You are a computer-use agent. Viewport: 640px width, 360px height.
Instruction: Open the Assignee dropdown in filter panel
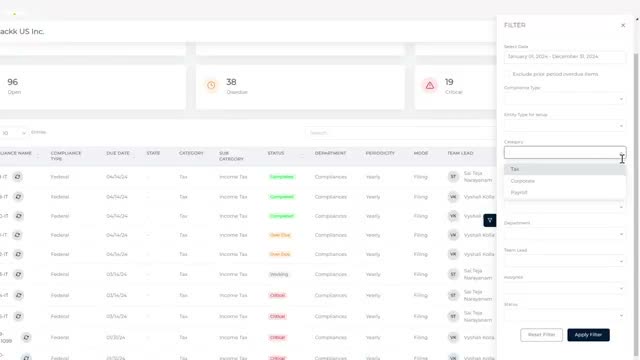(565, 289)
